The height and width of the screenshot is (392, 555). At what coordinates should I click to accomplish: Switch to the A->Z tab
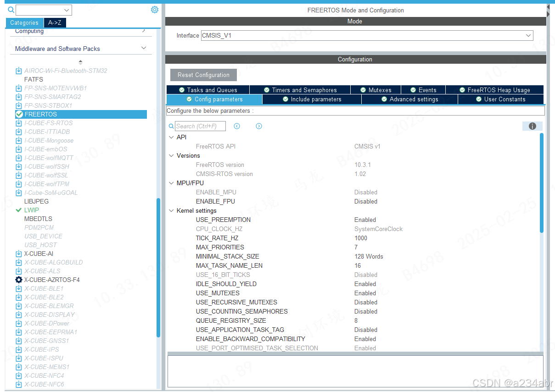pyautogui.click(x=55, y=22)
